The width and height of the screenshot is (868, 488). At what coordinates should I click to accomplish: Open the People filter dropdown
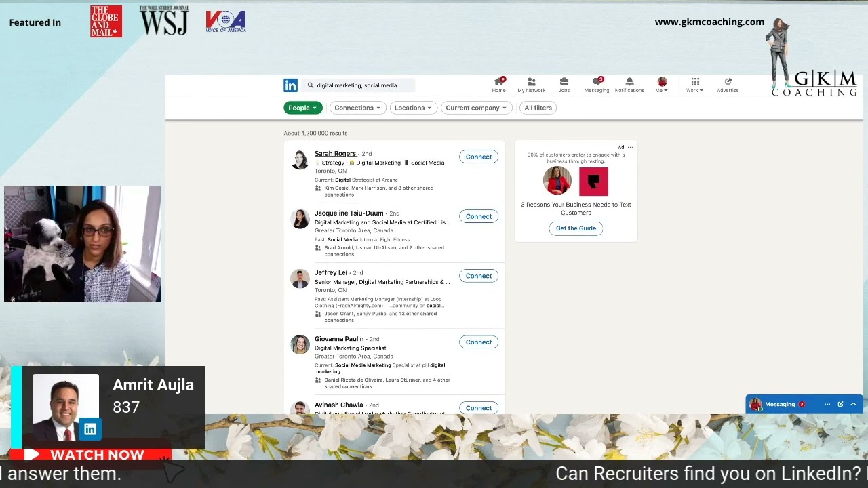(302, 108)
